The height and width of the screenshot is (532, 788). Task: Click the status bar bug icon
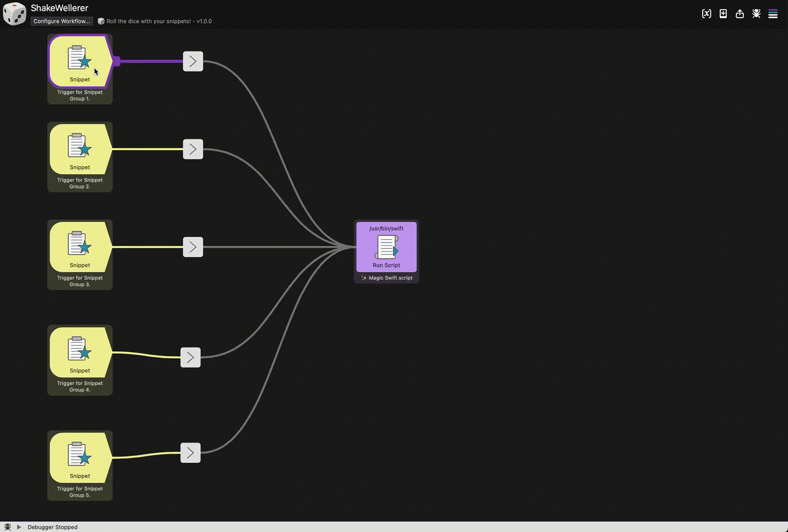tap(7, 527)
